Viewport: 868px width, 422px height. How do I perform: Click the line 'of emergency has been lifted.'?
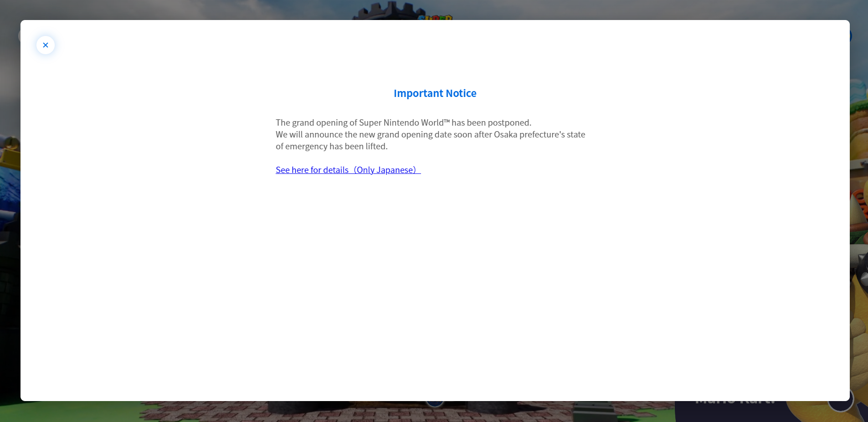[332, 146]
